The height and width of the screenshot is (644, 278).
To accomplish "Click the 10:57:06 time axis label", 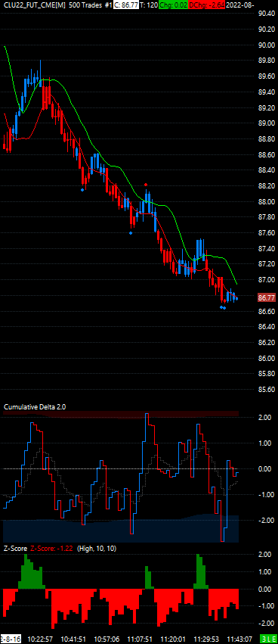I will 107,639.
